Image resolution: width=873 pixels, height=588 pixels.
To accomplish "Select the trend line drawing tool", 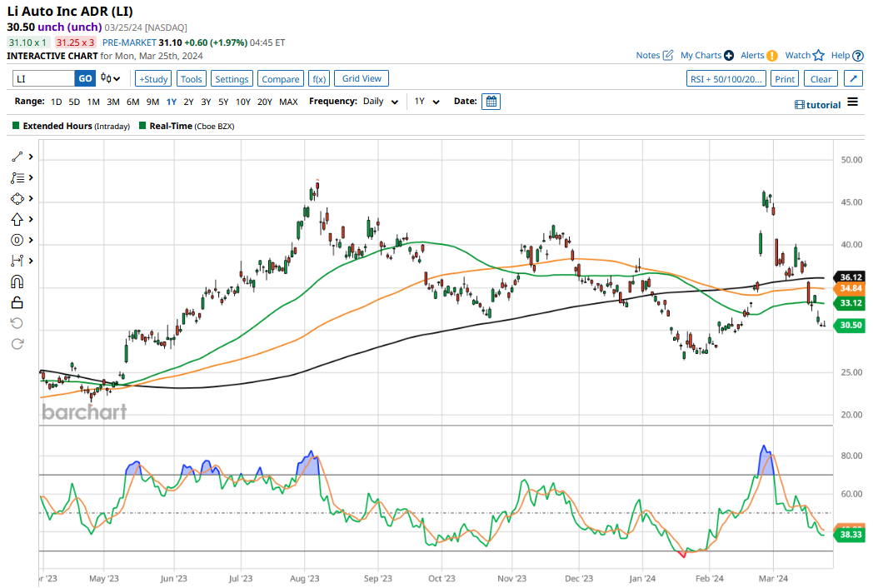I will click(x=17, y=157).
